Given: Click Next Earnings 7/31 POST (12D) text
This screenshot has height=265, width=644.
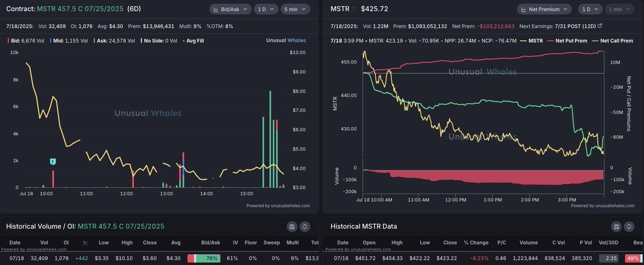Looking at the screenshot, I should point(558,26).
